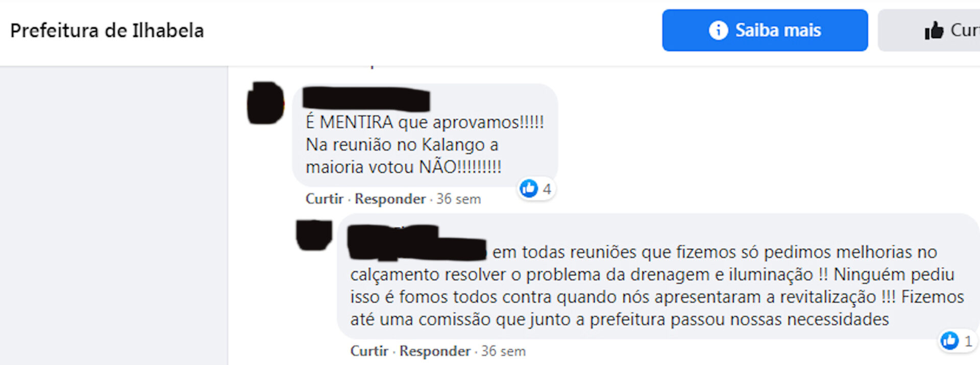980x365 pixels.
Task: Click the reply author's redacted name
Action: [x=416, y=243]
